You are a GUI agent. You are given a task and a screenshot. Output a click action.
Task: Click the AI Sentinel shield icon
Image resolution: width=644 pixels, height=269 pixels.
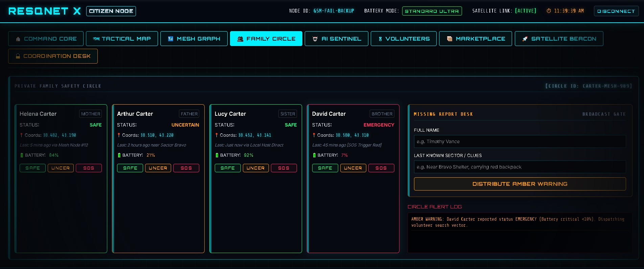(315, 39)
